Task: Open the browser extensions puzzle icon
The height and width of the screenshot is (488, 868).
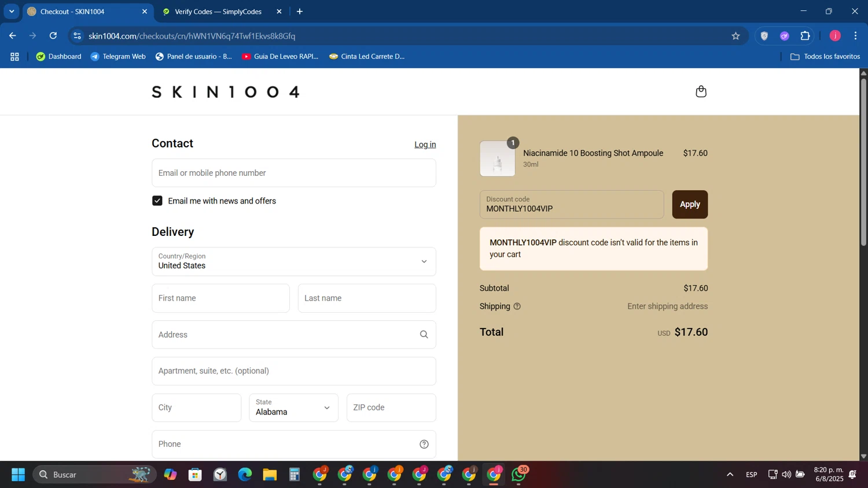Action: click(805, 36)
